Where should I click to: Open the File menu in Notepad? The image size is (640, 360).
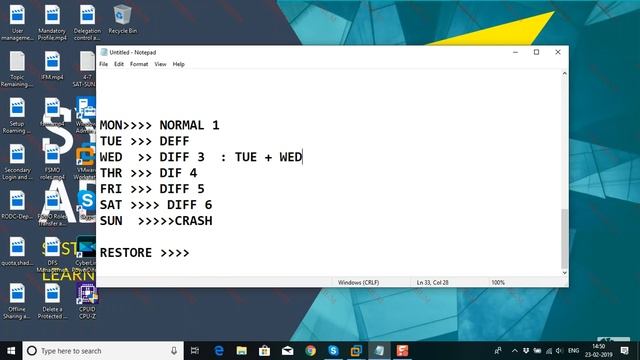[x=103, y=64]
